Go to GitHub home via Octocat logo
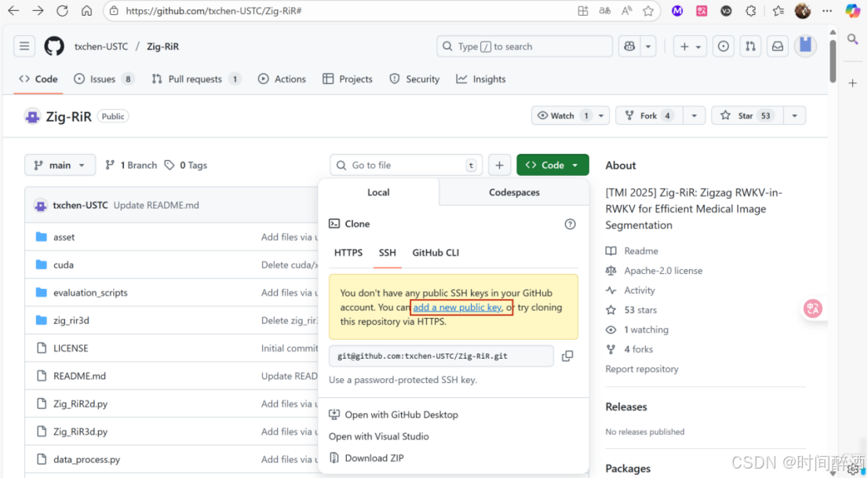 [54, 46]
